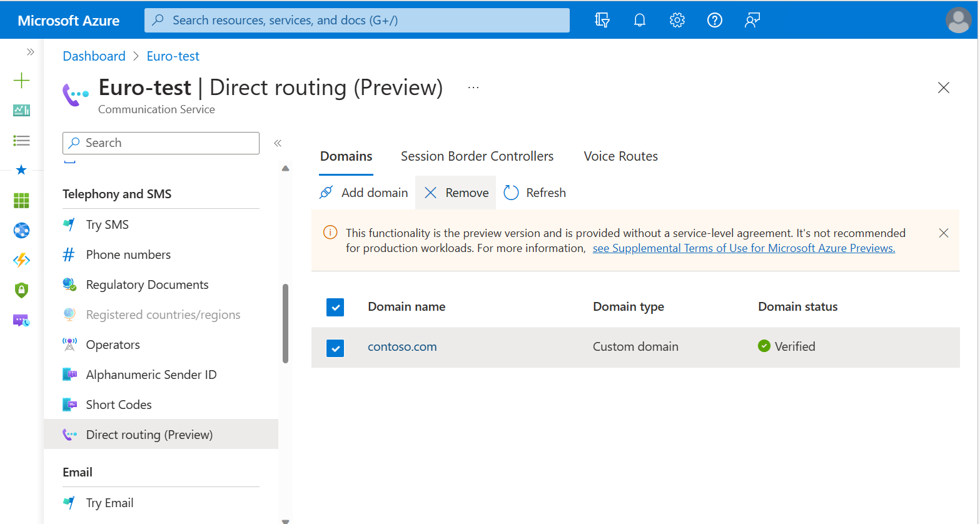Image resolution: width=980 pixels, height=524 pixels.
Task: Click the Try Email flag icon
Action: click(x=69, y=503)
